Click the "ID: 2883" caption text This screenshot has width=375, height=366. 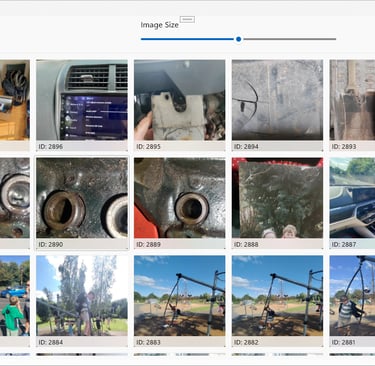pyautogui.click(x=148, y=342)
